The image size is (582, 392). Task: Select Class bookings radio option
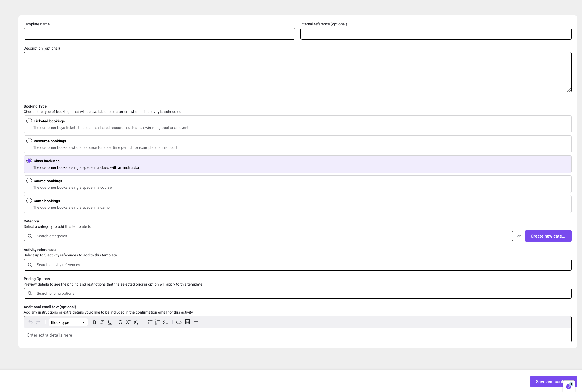[x=29, y=161]
